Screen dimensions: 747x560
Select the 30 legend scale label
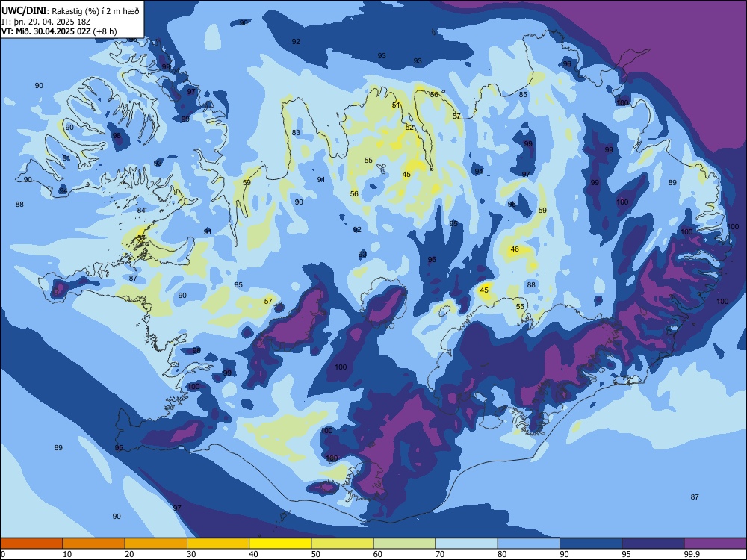point(191,554)
